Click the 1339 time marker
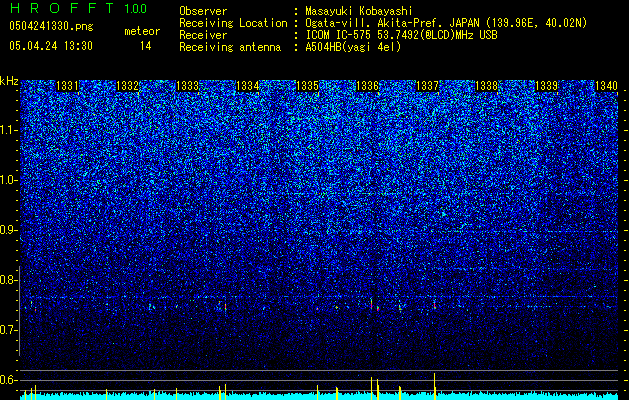Image resolution: width=629 pixels, height=400 pixels. coord(547,86)
